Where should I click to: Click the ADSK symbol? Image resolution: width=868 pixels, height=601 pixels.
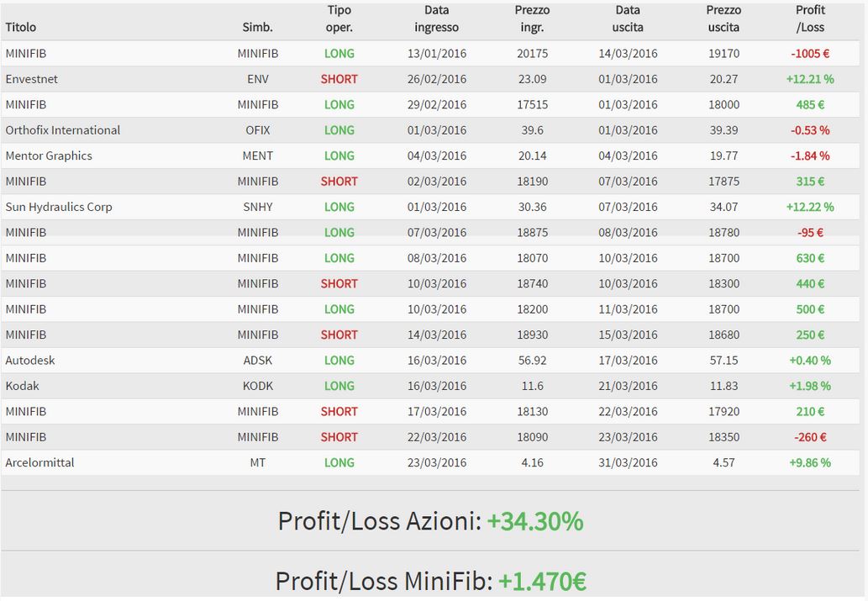point(257,361)
